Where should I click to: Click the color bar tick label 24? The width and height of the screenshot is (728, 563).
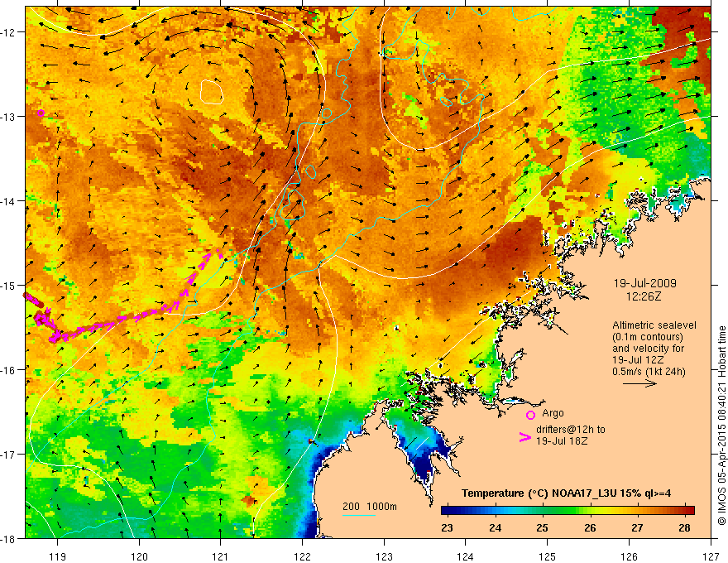click(x=495, y=528)
